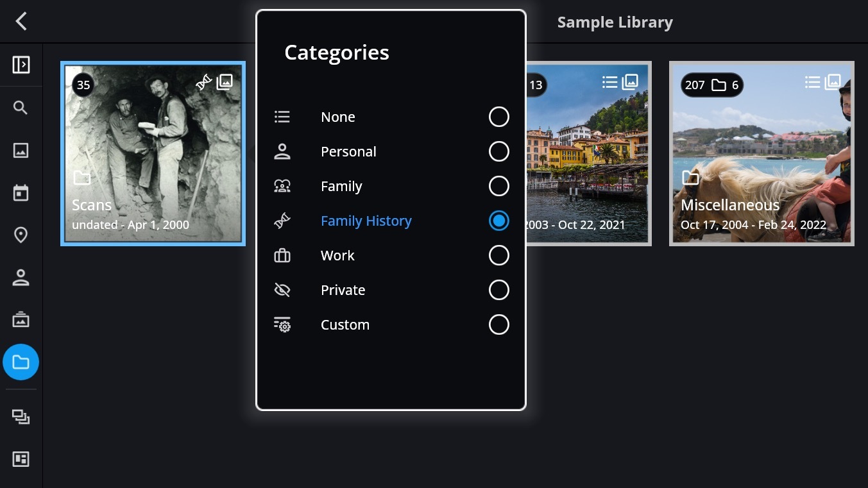The height and width of the screenshot is (488, 868).
Task: Open the calendar view in sidebar
Action: click(x=21, y=193)
